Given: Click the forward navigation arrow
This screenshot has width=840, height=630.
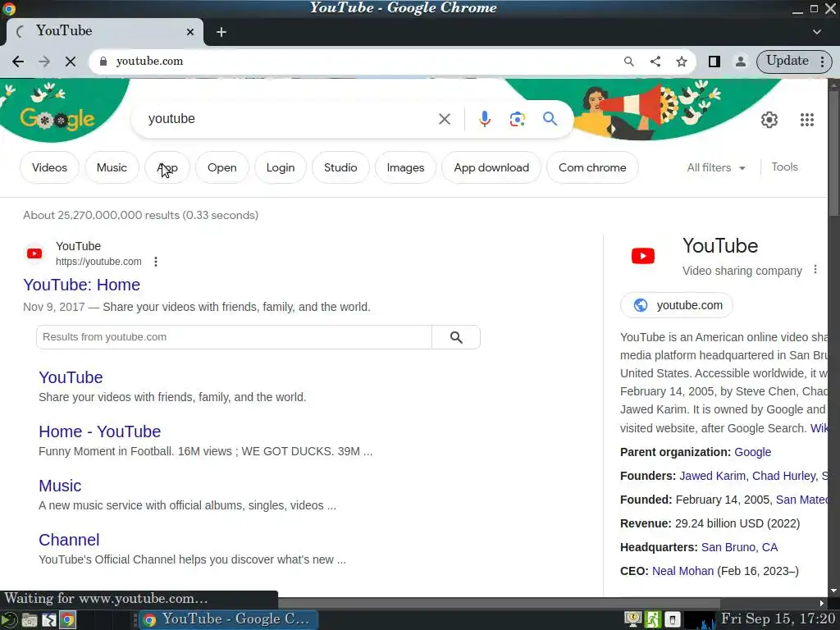Looking at the screenshot, I should click(44, 62).
